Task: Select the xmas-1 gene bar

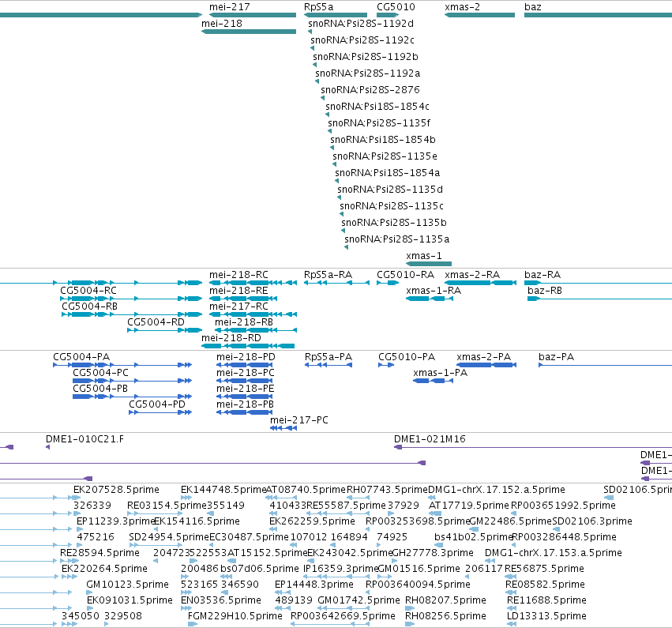Action: tap(429, 264)
